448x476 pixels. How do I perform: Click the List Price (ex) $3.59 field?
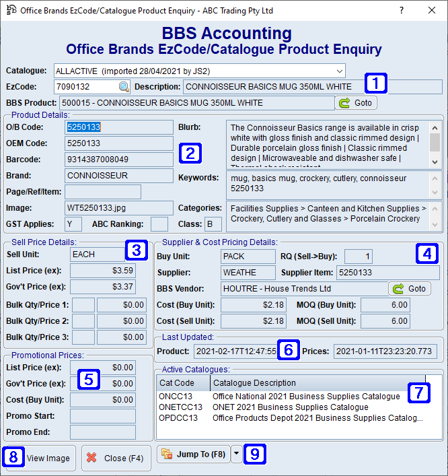pyautogui.click(x=103, y=271)
